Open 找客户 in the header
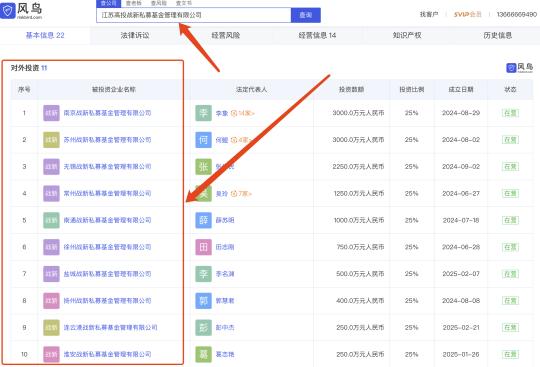 coord(429,14)
